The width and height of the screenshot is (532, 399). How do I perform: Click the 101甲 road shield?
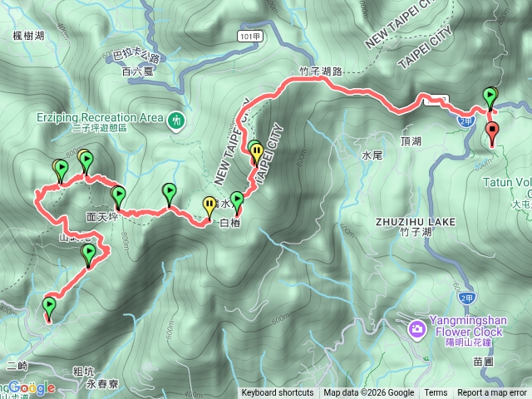point(250,37)
